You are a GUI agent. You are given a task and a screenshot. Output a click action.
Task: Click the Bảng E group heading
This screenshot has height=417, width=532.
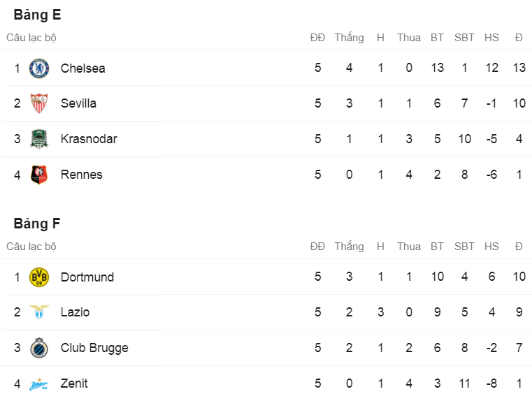click(37, 15)
